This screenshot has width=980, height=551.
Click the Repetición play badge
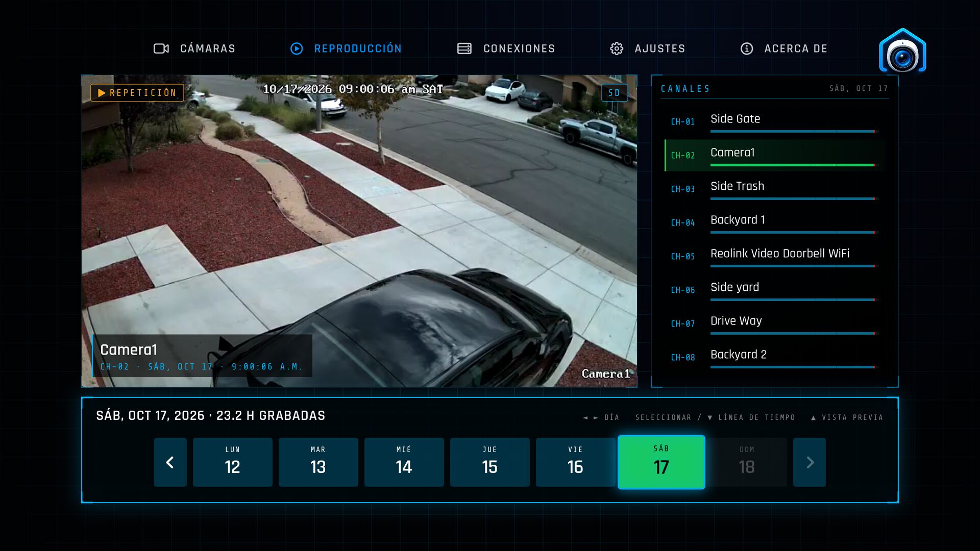(x=137, y=93)
